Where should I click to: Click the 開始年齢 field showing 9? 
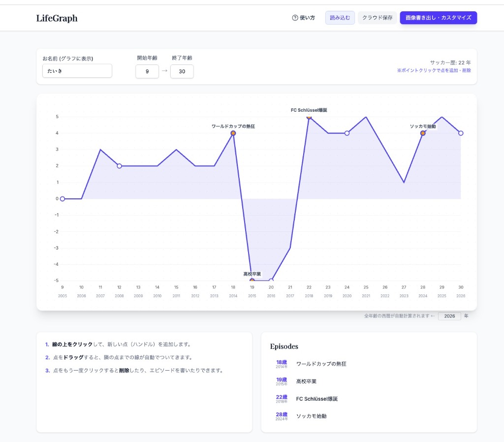(147, 71)
